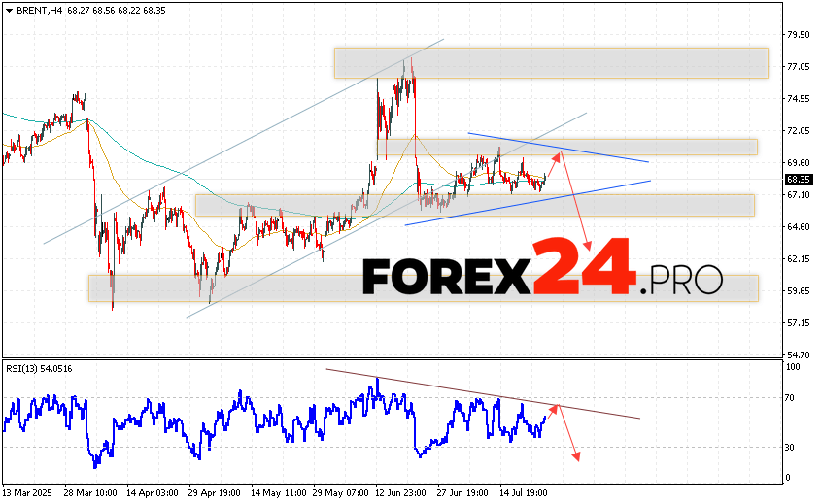Image resolution: width=821 pixels, height=504 pixels.
Task: Click the dropdown triangle beside BRENT,H4
Action: tap(9, 10)
